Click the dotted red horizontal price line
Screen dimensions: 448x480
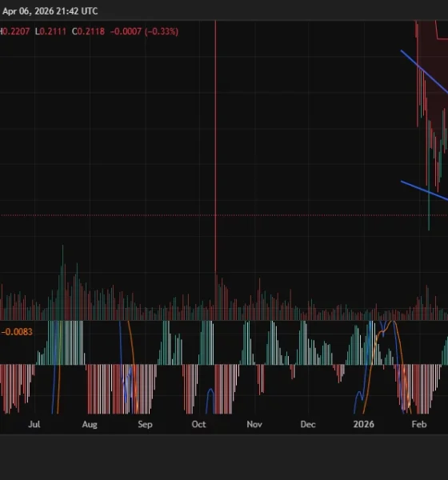click(224, 215)
